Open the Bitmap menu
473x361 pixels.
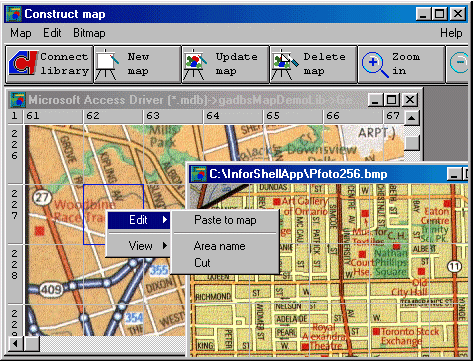point(89,33)
